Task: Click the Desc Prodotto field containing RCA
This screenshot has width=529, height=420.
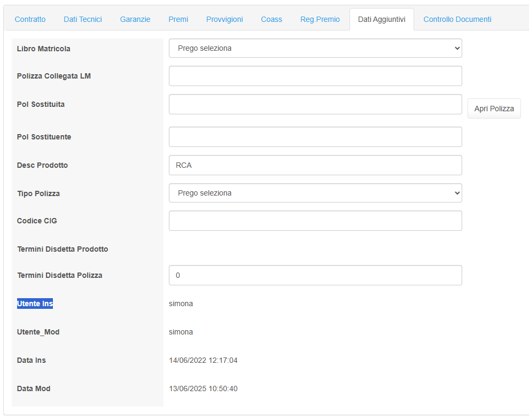Action: (x=315, y=165)
